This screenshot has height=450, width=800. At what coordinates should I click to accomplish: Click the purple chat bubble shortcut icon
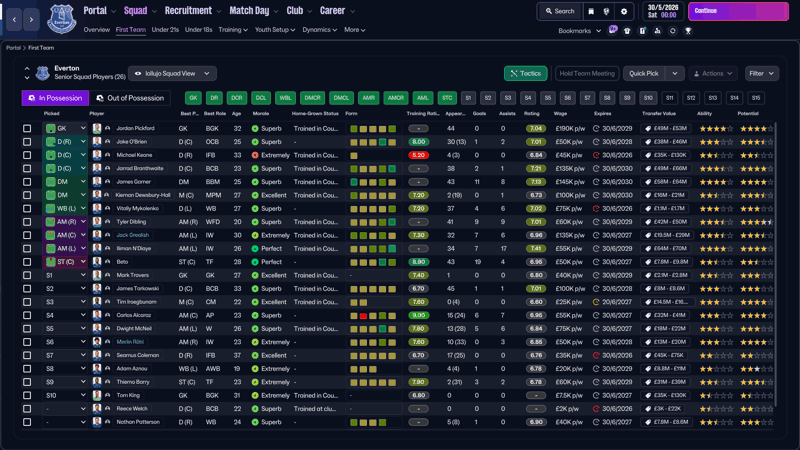click(613, 30)
